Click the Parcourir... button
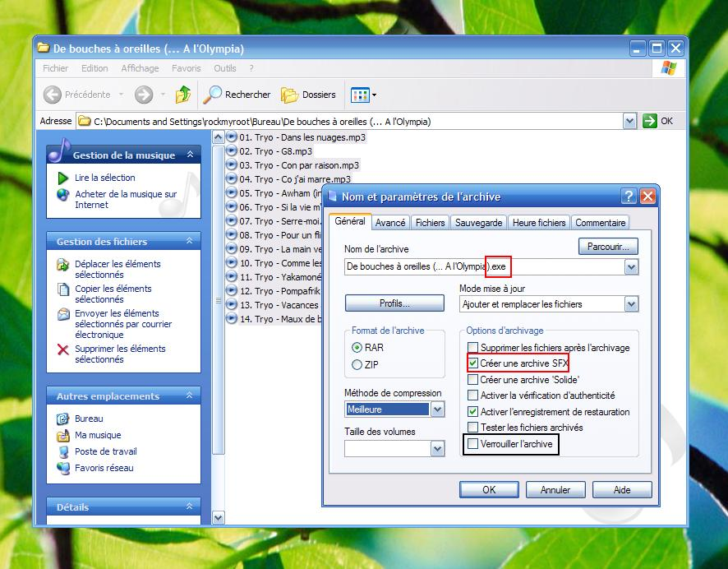 (x=608, y=246)
